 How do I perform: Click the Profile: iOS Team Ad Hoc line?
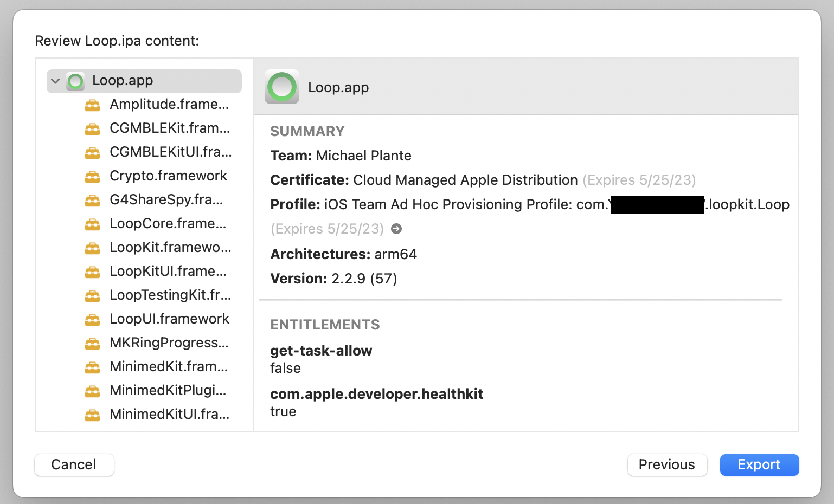(530, 204)
